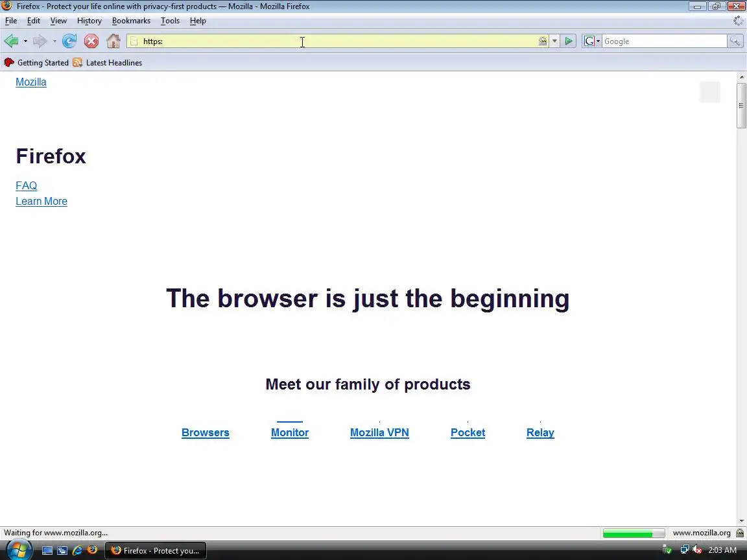This screenshot has height=560, width=747.
Task: Click the Firefox heading text
Action: point(51,157)
